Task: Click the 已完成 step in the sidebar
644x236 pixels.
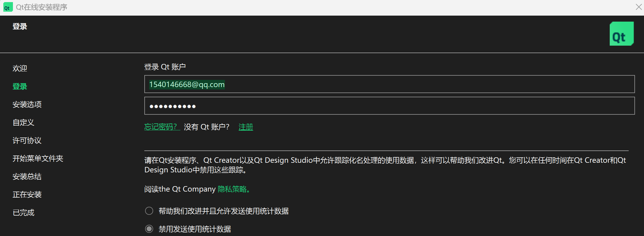Action: [x=23, y=213]
